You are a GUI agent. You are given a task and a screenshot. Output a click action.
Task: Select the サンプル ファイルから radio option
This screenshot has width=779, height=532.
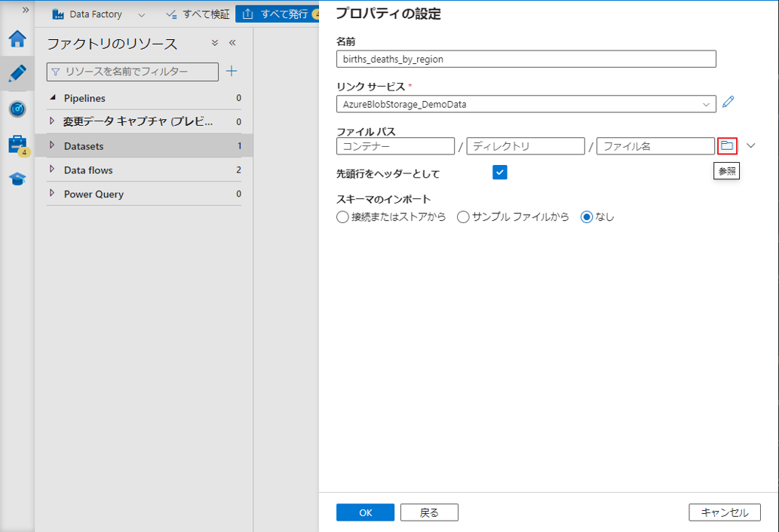coord(463,217)
